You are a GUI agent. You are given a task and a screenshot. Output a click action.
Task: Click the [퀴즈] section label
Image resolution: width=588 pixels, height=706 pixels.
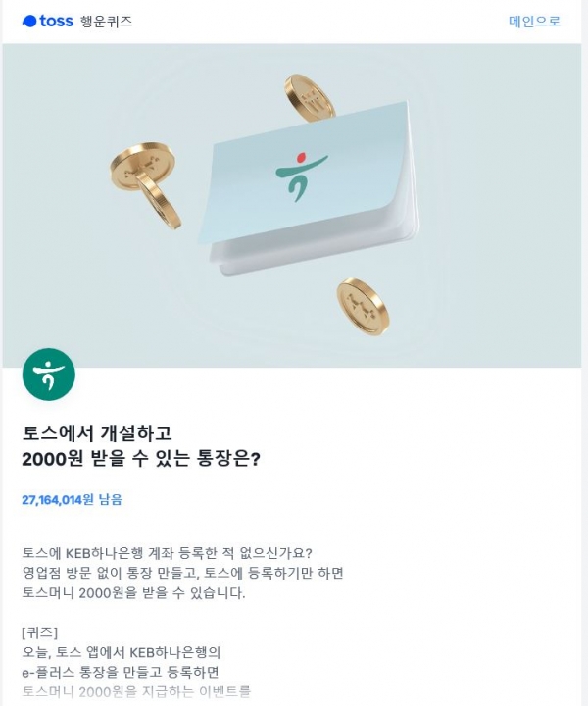click(39, 632)
